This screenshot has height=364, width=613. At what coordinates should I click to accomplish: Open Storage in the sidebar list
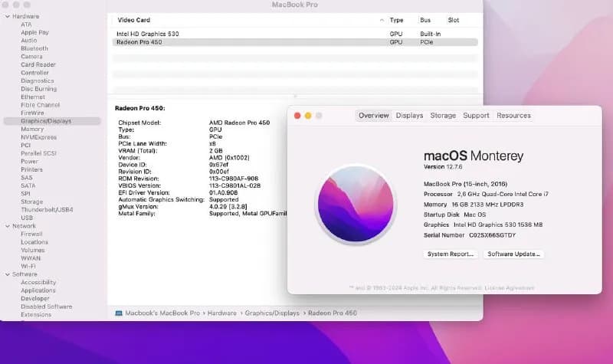[31, 202]
